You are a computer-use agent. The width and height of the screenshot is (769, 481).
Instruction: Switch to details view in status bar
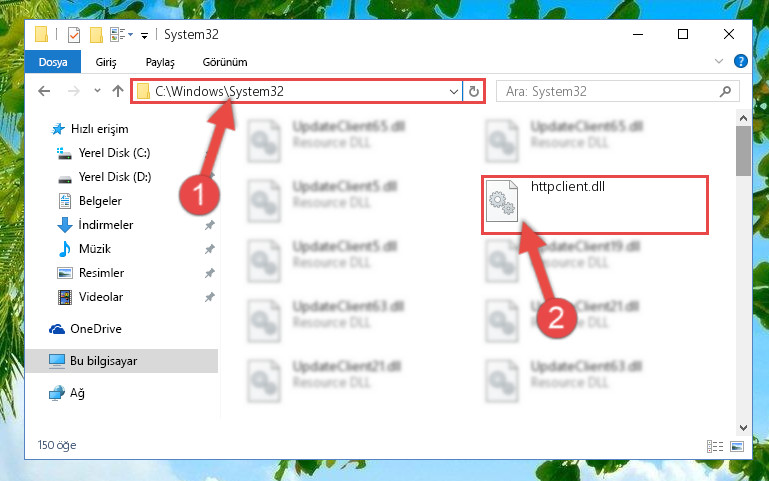[715, 446]
